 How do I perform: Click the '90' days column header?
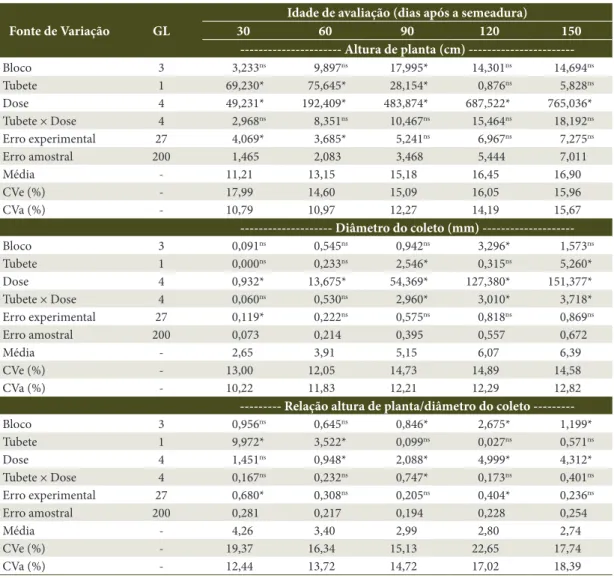pos(407,31)
